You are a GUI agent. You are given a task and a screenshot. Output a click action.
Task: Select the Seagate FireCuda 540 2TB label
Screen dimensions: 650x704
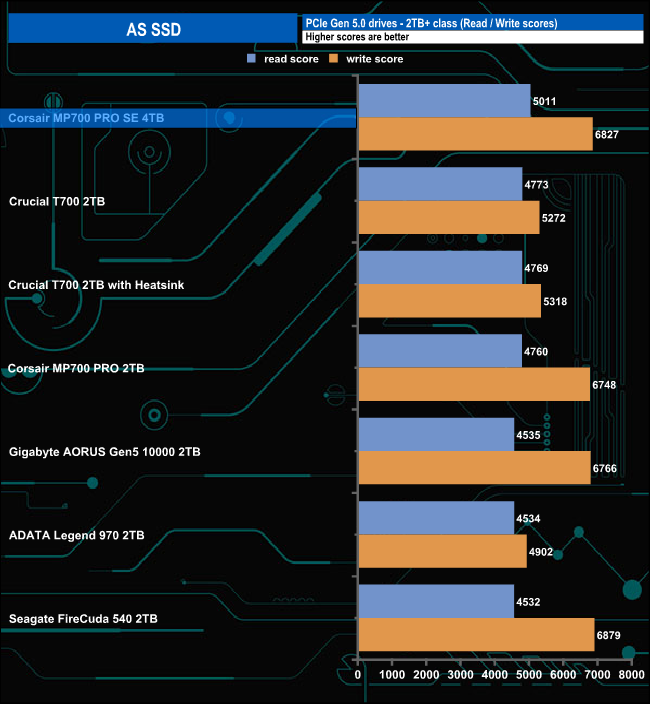pyautogui.click(x=83, y=619)
